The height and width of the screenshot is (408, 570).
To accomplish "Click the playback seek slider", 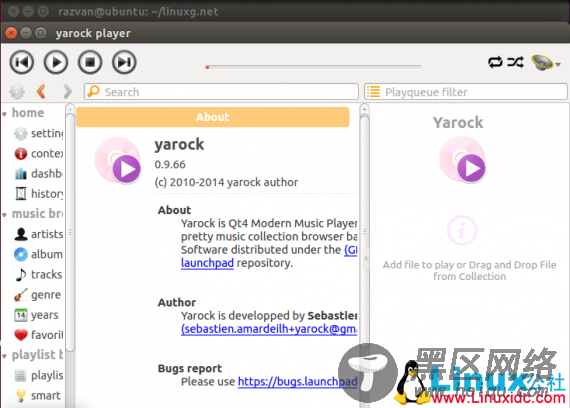I will pyautogui.click(x=314, y=67).
